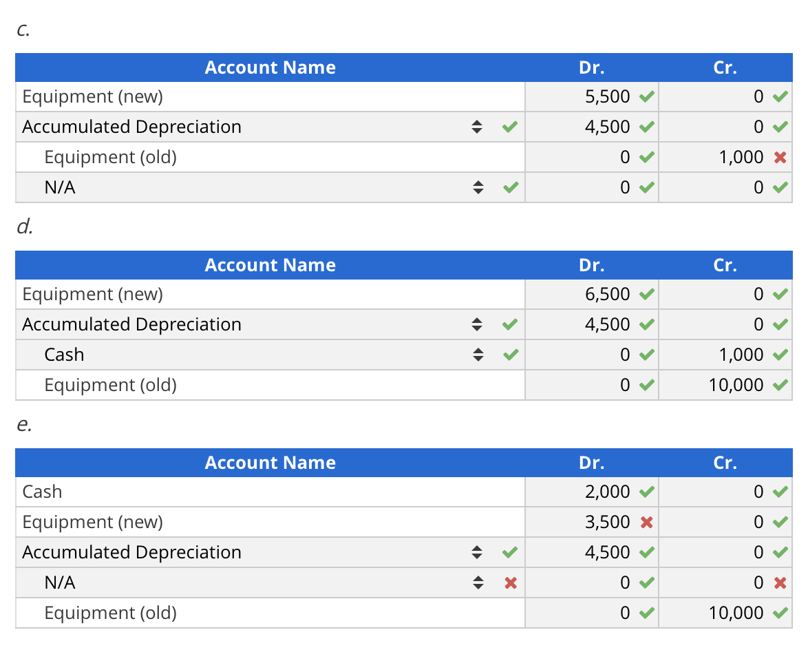Toggle the validation mark on Accumulated Depreciation in table e
The height and width of the screenshot is (672, 808).
point(511,552)
